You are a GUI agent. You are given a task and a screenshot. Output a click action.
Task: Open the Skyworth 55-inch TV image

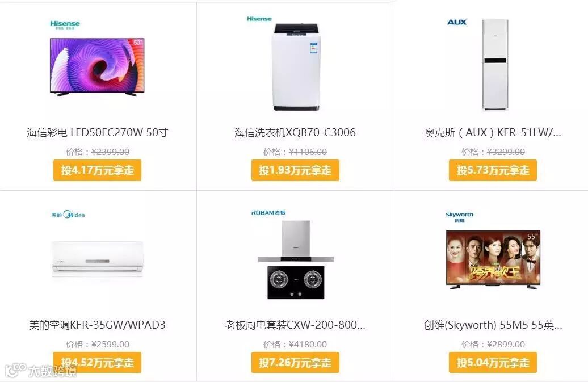(493, 259)
